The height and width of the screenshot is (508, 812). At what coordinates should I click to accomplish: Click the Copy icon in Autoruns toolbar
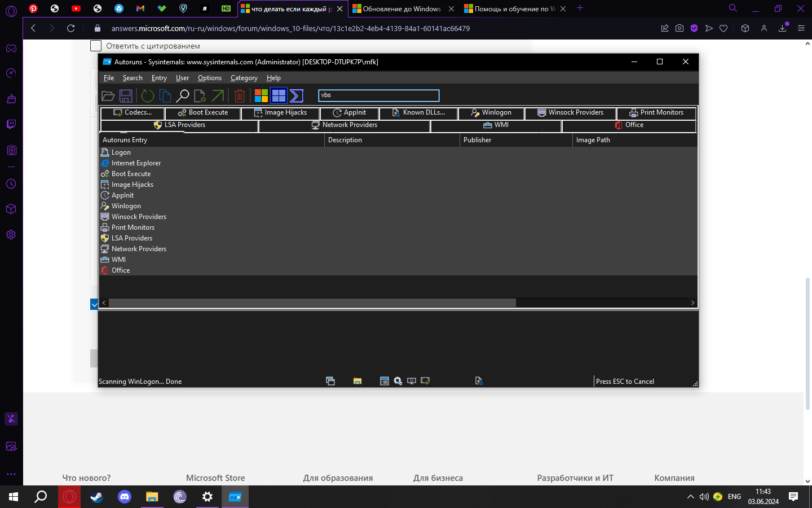165,96
